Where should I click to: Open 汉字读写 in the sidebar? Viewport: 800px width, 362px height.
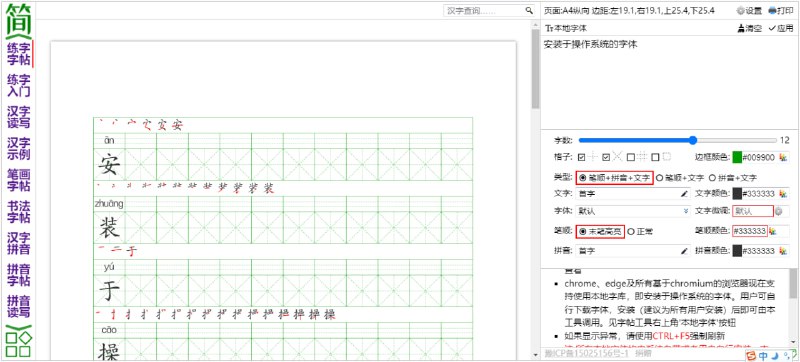(x=19, y=117)
